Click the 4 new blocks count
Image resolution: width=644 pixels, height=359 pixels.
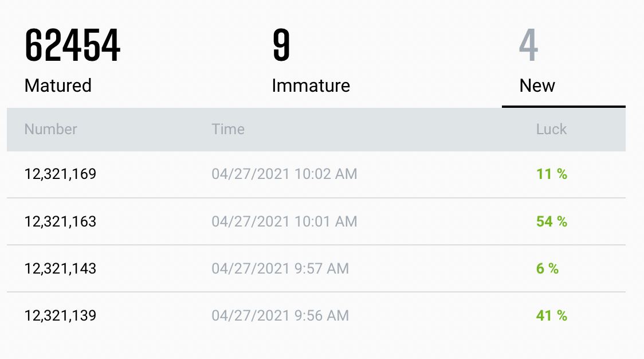pyautogui.click(x=529, y=45)
